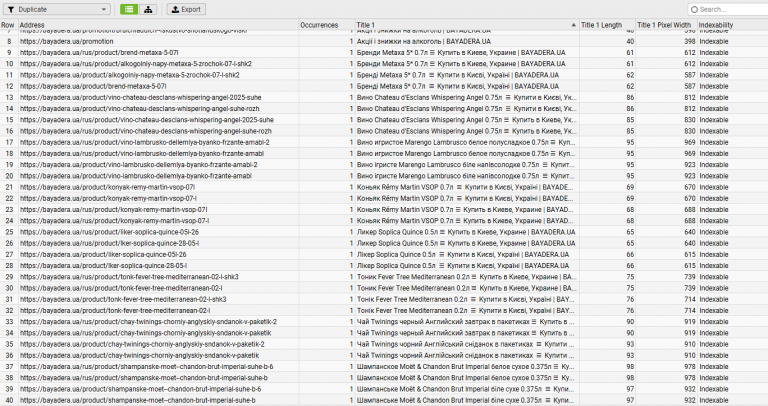Select rus lambrusko frzante-amabl address row 18

(142, 153)
